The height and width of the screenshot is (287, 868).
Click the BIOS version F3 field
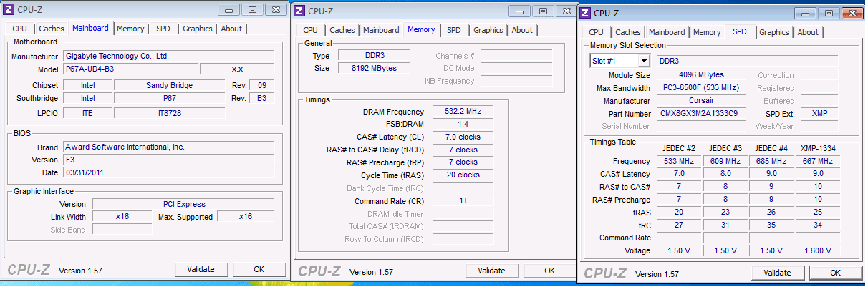(168, 160)
